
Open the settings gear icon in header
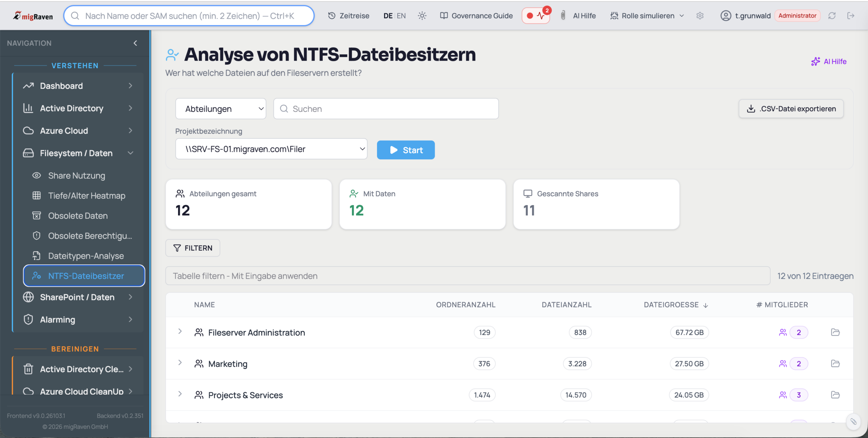point(700,16)
